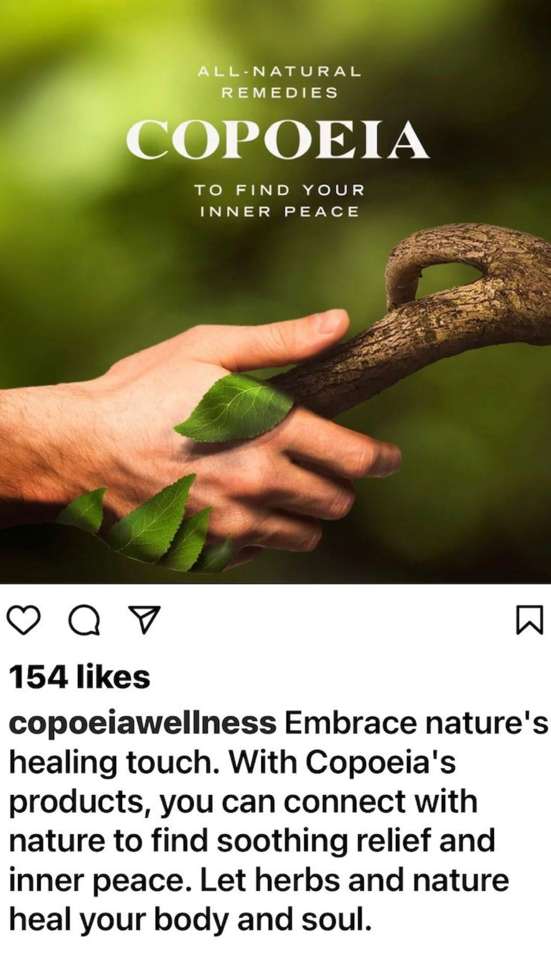Viewport: 551px width, 980px height.
Task: Tap "Let herbs and nature" caption line
Action: click(x=355, y=880)
